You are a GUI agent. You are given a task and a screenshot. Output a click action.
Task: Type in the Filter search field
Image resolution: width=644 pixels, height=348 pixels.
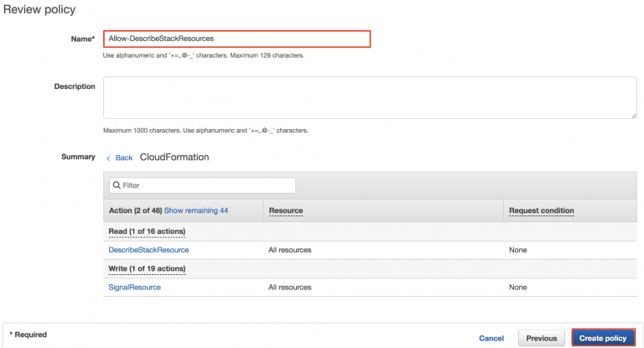[x=205, y=185]
